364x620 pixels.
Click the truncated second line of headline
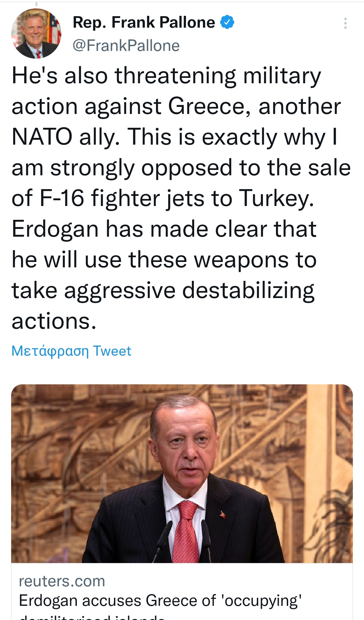click(x=92, y=617)
